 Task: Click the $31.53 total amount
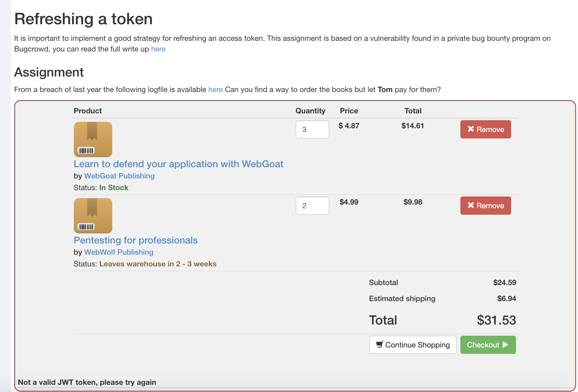pyautogui.click(x=496, y=320)
